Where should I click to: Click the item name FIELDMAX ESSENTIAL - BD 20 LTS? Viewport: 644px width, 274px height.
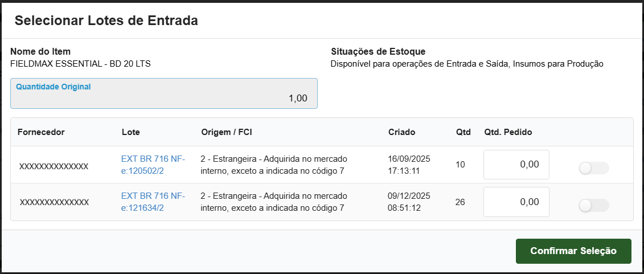click(x=80, y=64)
